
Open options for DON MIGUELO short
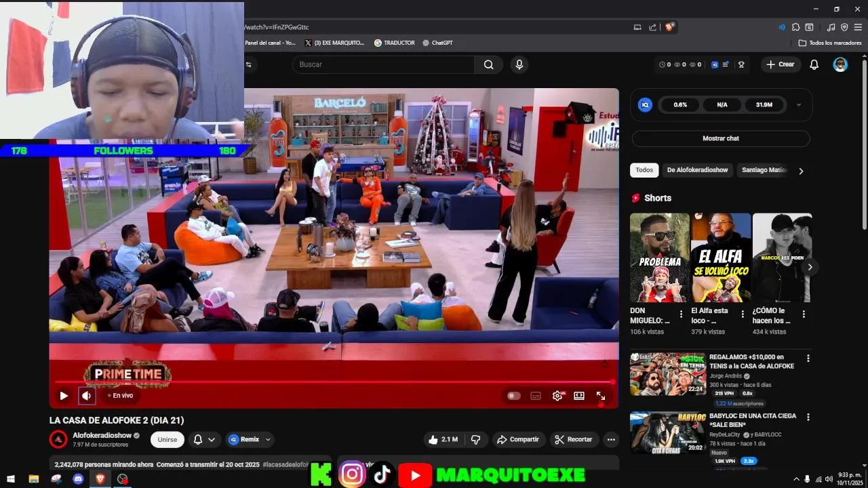(682, 314)
